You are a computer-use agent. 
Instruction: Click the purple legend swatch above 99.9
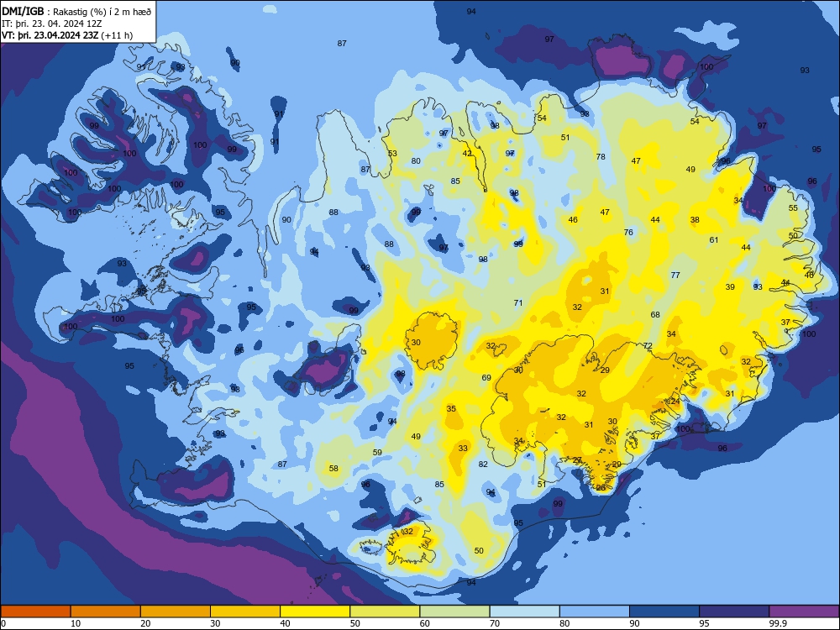coord(804,612)
